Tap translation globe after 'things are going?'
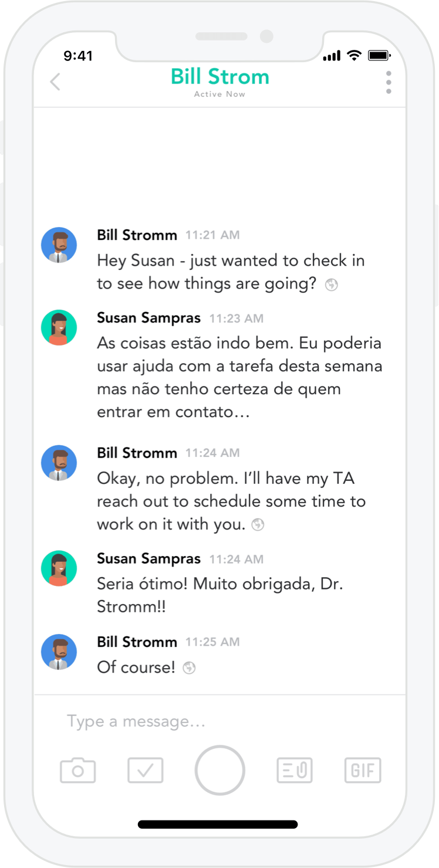 pyautogui.click(x=332, y=285)
